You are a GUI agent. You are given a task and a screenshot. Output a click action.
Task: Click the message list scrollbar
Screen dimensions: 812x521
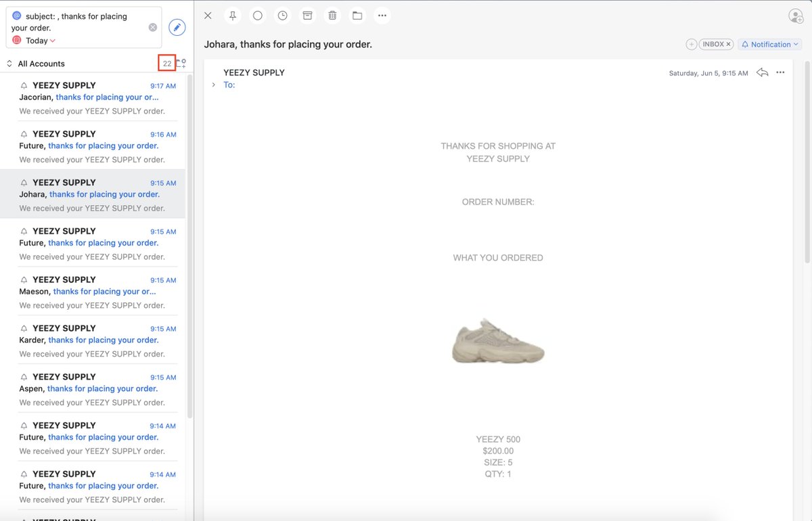point(190,247)
